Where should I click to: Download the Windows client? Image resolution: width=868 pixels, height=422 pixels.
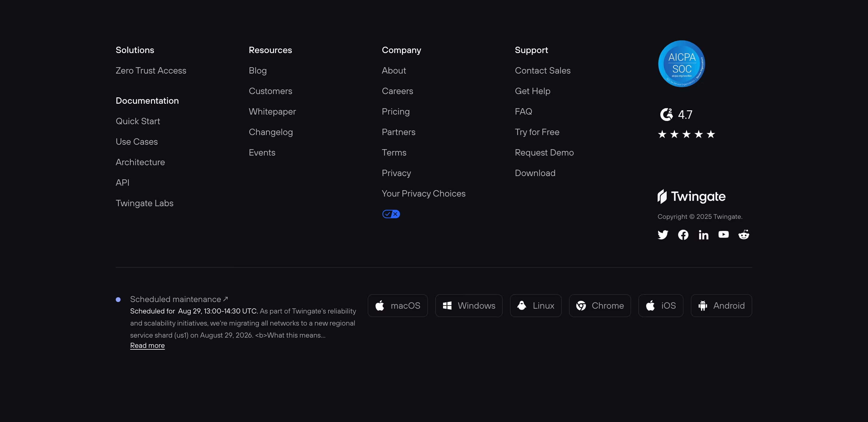[x=469, y=305]
